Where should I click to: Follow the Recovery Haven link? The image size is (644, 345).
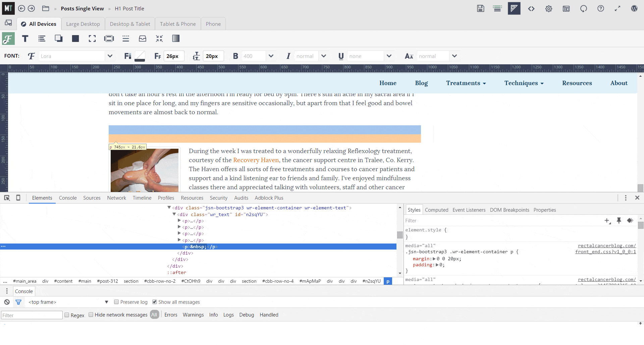(x=256, y=160)
